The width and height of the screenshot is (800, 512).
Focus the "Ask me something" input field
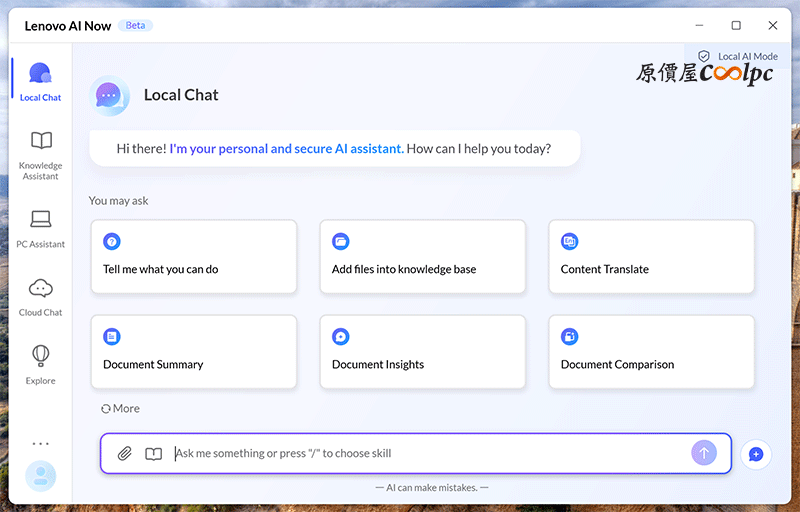pyautogui.click(x=429, y=453)
